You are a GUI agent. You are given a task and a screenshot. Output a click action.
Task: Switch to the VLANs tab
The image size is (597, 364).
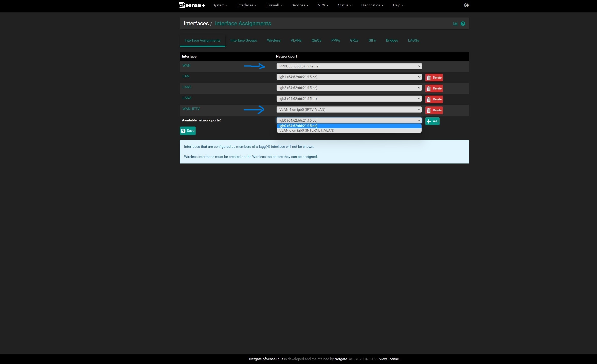pos(296,40)
